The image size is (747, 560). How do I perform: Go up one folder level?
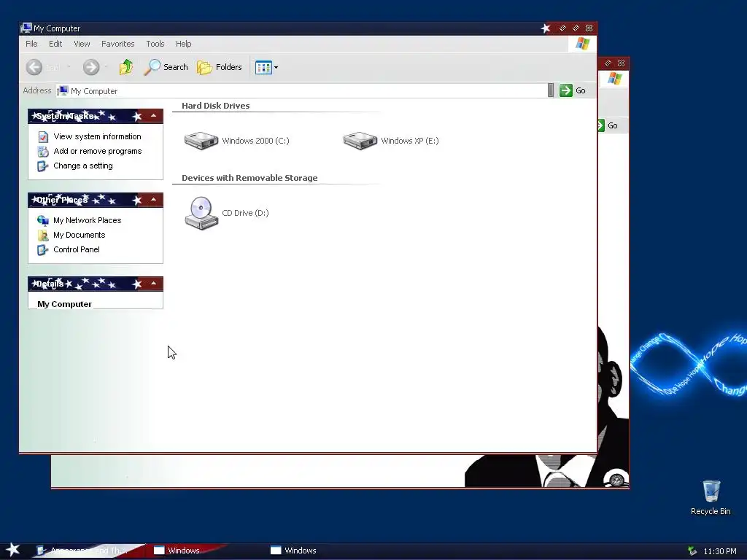point(126,67)
